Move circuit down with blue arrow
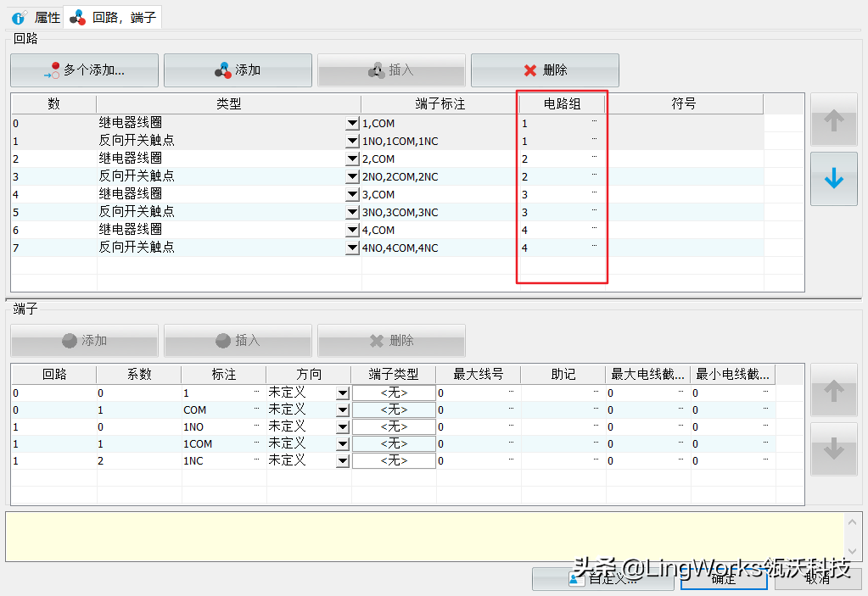868x596 pixels. [x=833, y=179]
